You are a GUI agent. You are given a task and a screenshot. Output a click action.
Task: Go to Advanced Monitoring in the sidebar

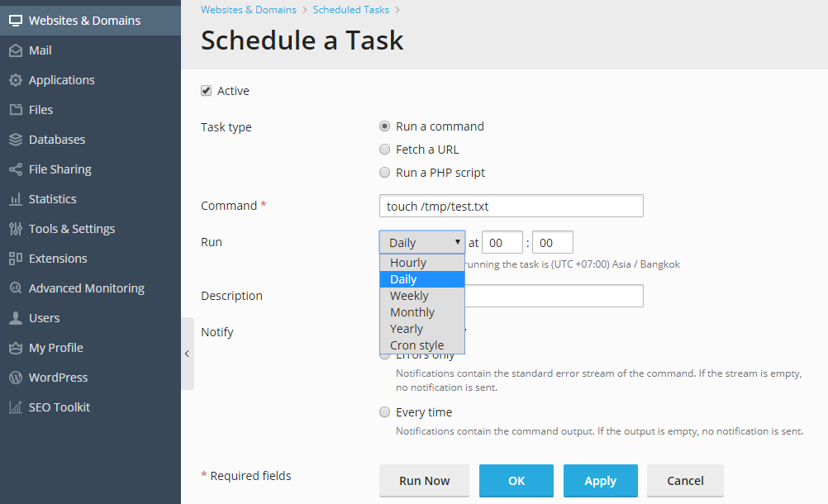(86, 288)
